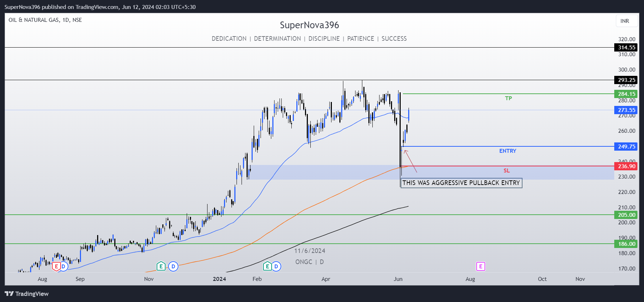Screen dimensions: 644x302
Task: Click the TradingView logo at the bottom
Action: coord(27,294)
